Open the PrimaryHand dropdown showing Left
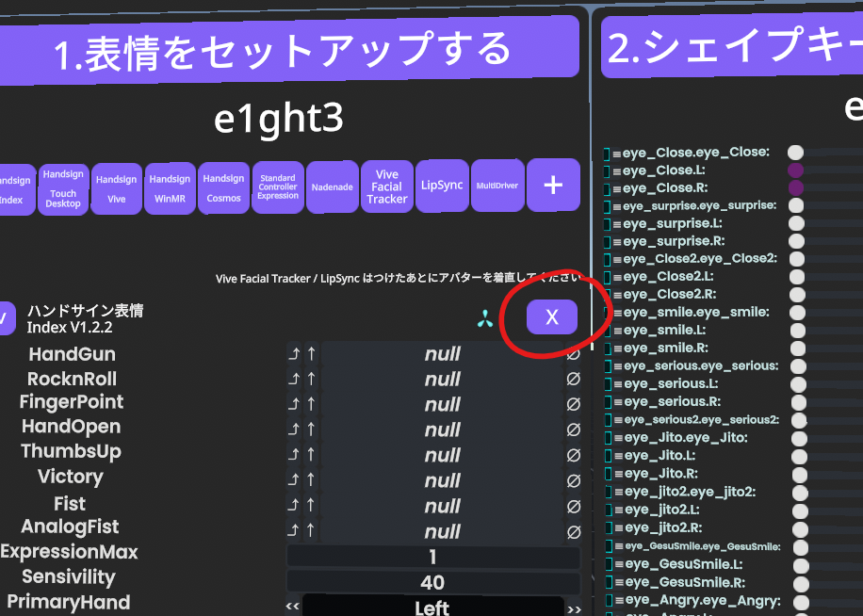The height and width of the screenshot is (616, 863). 431,607
